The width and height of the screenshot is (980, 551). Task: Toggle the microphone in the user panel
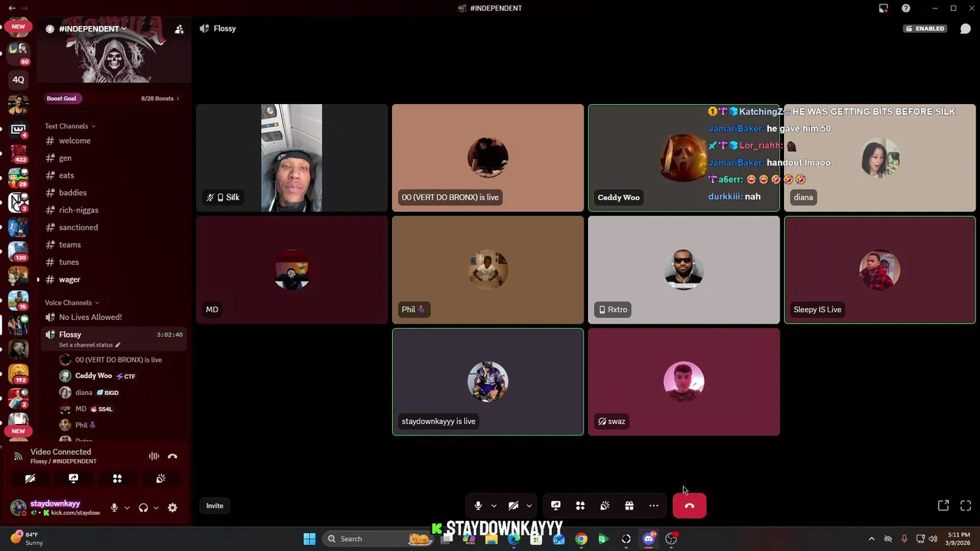click(114, 507)
